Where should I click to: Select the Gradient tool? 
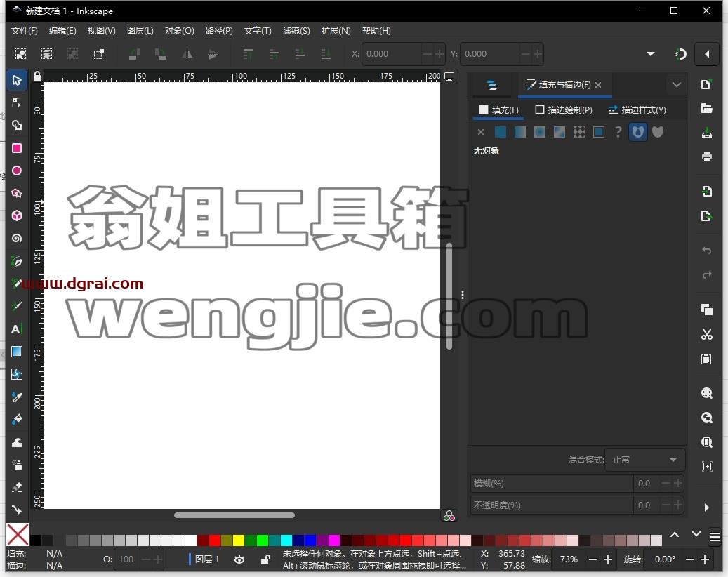(x=17, y=352)
